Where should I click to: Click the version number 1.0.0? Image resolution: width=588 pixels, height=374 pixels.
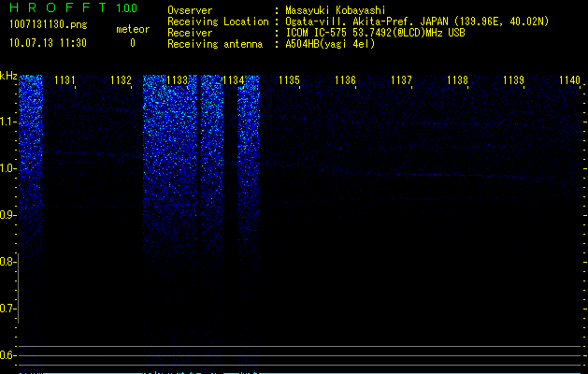(x=127, y=7)
